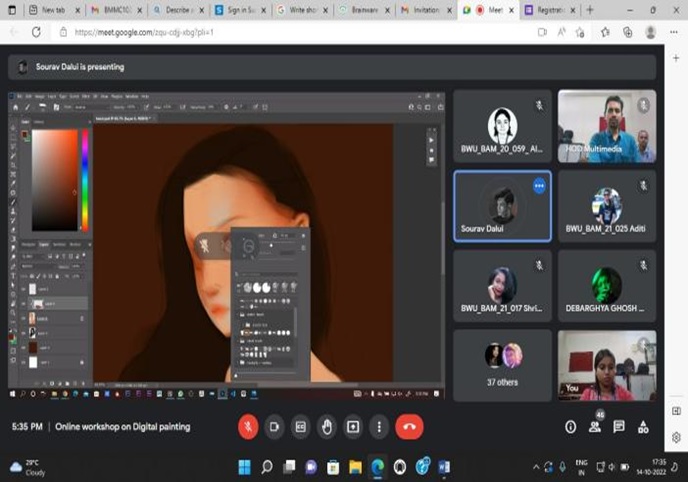Turn on captions in Meet
The width and height of the screenshot is (688, 482).
[x=300, y=427]
